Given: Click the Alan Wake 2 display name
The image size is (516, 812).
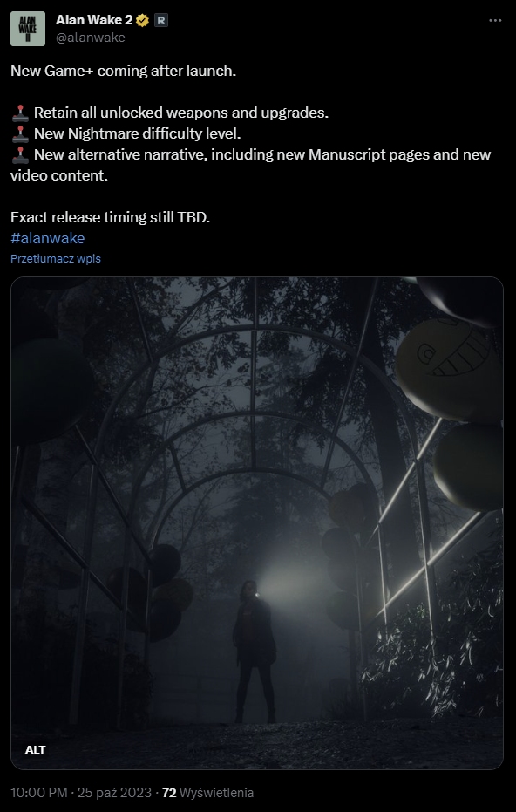Looking at the screenshot, I should [95, 20].
